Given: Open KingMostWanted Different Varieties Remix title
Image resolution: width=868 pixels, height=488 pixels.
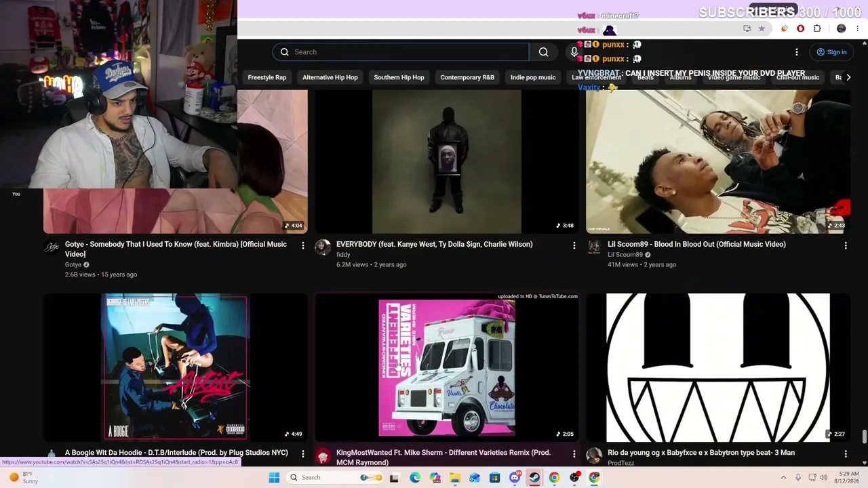Looking at the screenshot, I should coord(443,457).
